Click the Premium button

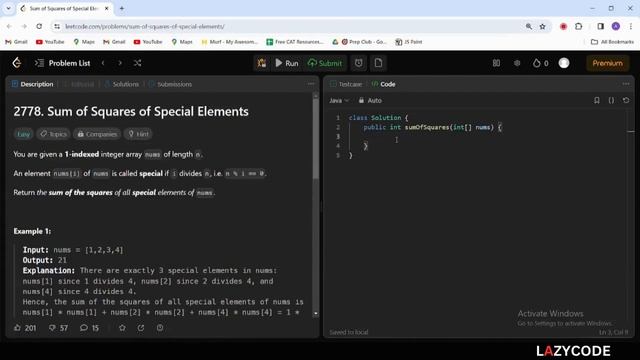click(607, 63)
